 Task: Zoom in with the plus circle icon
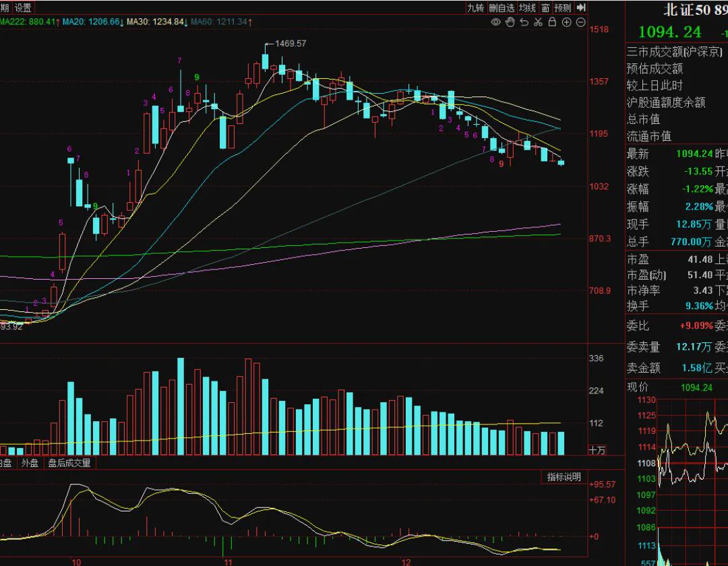[x=566, y=22]
